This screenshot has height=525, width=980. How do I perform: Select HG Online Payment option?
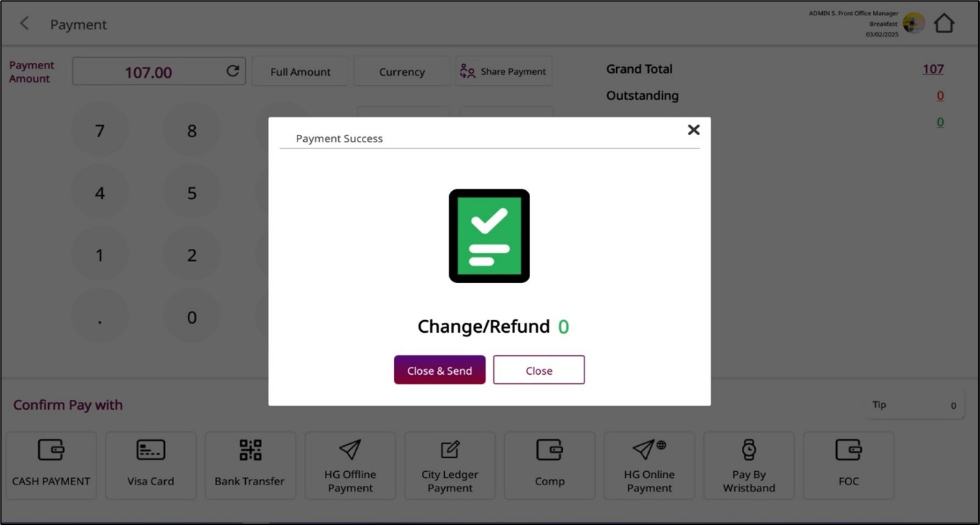tap(649, 465)
